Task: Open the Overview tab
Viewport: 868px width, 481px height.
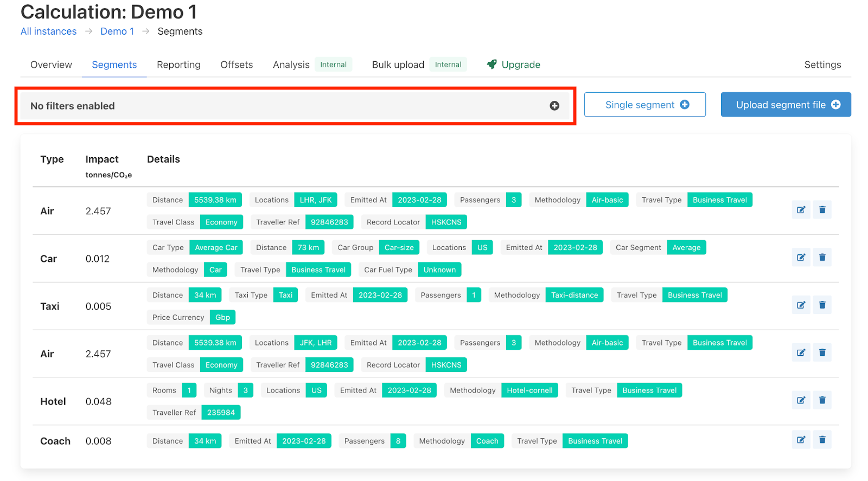Action: [x=51, y=65]
